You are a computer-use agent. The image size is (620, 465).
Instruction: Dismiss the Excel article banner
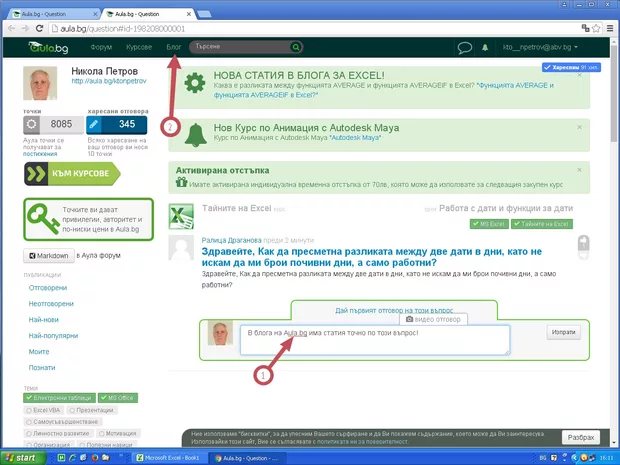coord(579,75)
